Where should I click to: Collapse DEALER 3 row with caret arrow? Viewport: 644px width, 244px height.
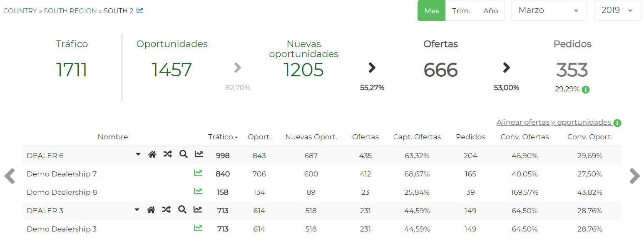[137, 210]
